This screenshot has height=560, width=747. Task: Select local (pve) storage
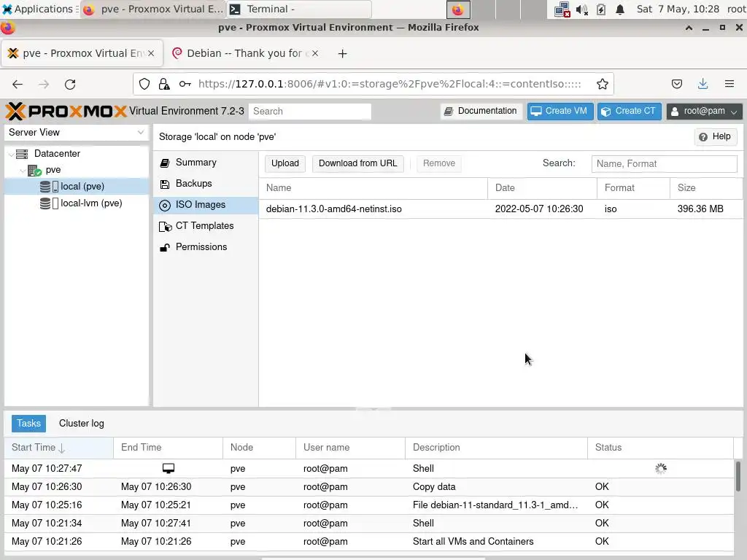click(x=76, y=186)
